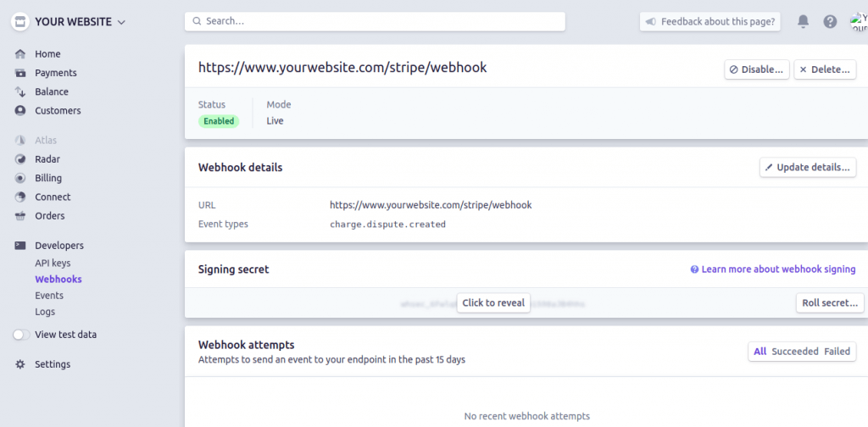Click the Payments icon in the sidebar
Image resolution: width=868 pixels, height=427 pixels.
[x=20, y=73]
